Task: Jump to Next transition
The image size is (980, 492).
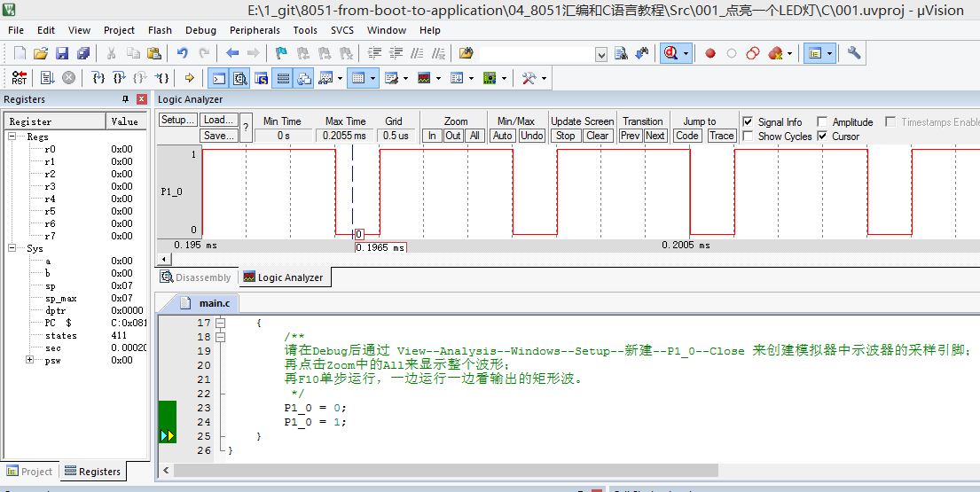Action: tap(655, 136)
